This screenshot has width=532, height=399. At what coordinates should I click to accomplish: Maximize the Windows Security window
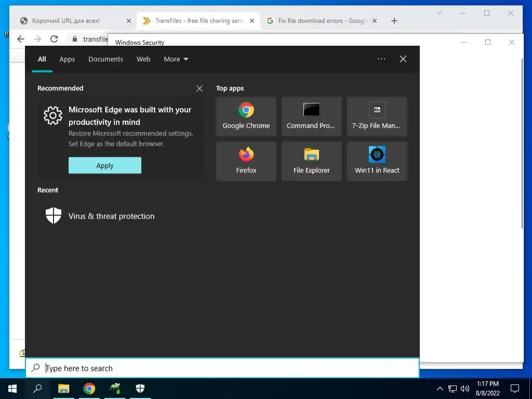(x=488, y=42)
